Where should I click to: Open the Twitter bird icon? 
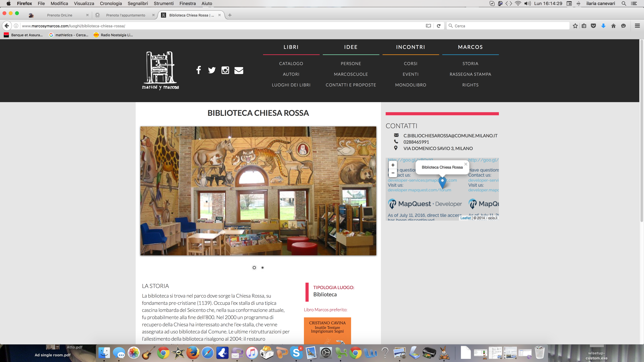212,70
